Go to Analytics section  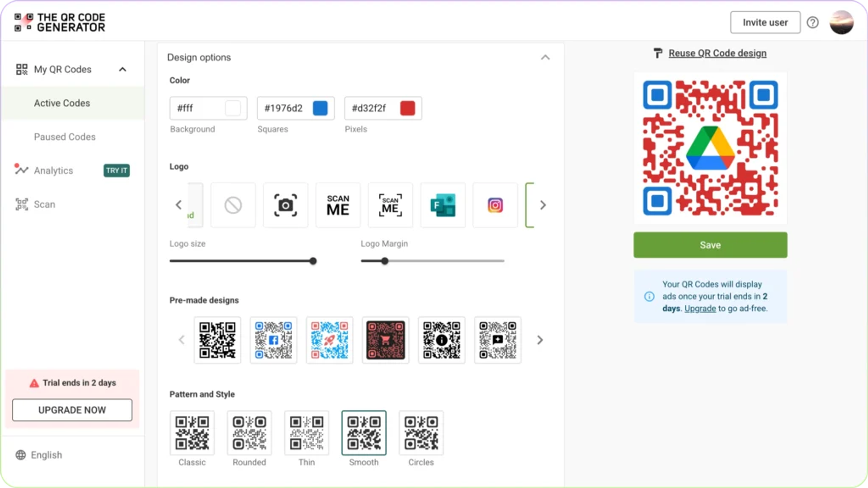[53, 170]
